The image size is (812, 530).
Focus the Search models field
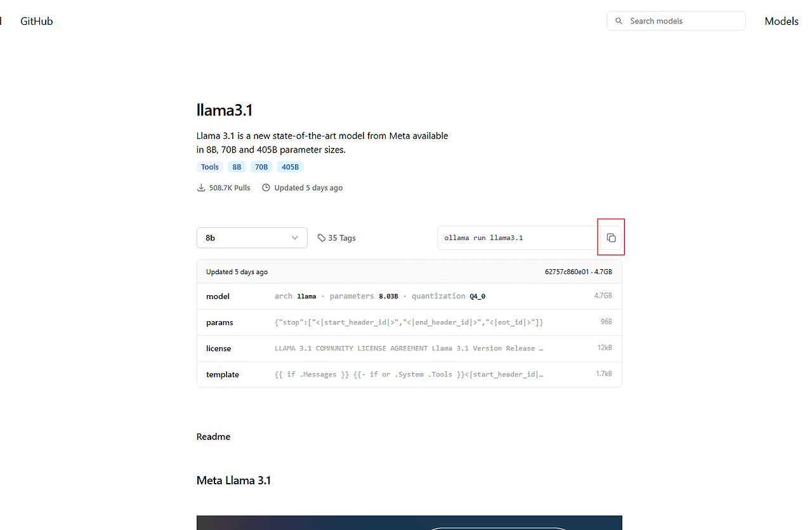(676, 21)
